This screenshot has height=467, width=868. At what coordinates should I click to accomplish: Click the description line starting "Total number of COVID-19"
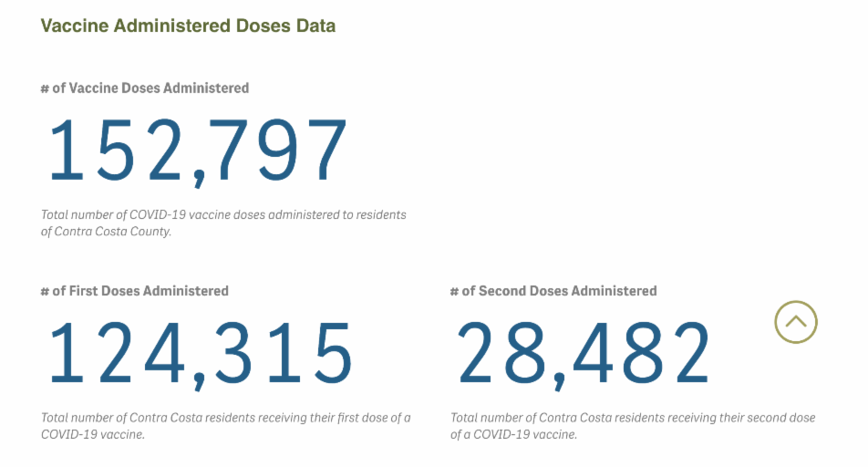pyautogui.click(x=223, y=215)
